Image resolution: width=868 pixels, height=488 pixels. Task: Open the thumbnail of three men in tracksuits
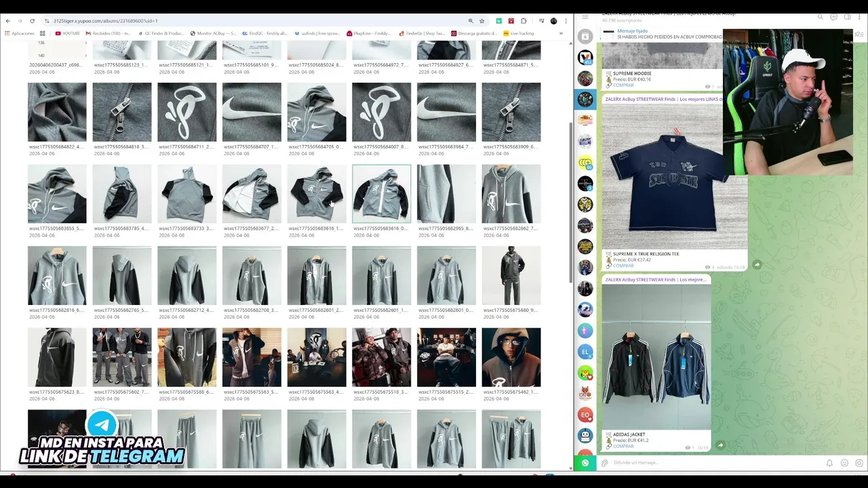[122, 357]
